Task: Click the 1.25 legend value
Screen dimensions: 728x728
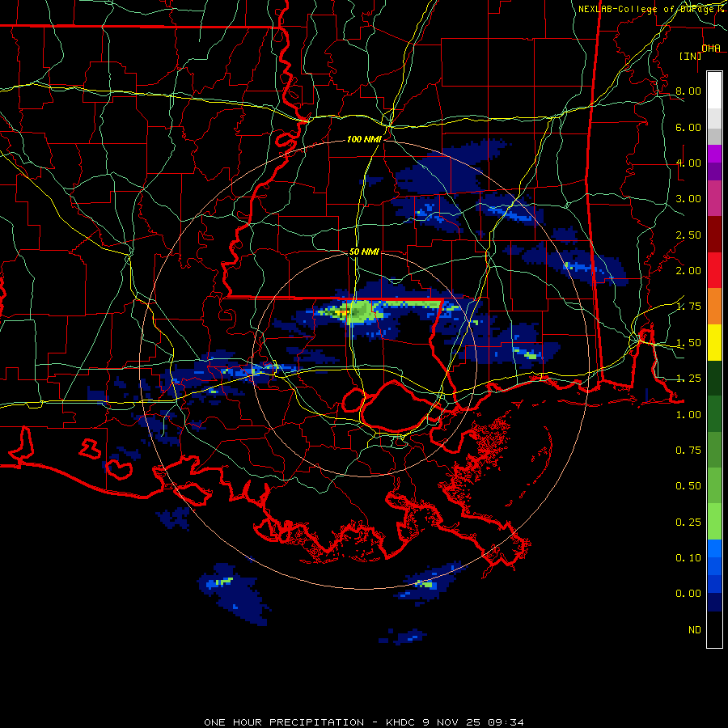Action: pyautogui.click(x=688, y=379)
